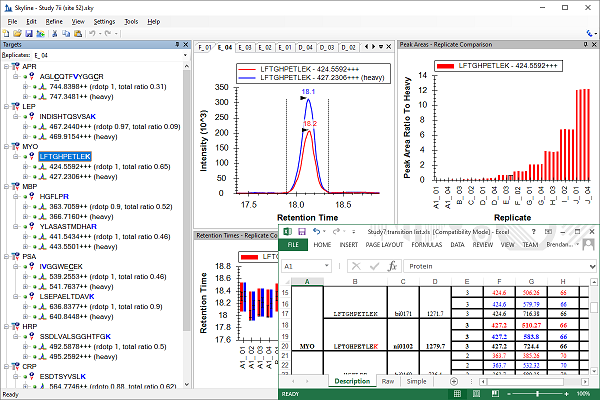Open the Excel Name Box dropdown

pos(326,266)
